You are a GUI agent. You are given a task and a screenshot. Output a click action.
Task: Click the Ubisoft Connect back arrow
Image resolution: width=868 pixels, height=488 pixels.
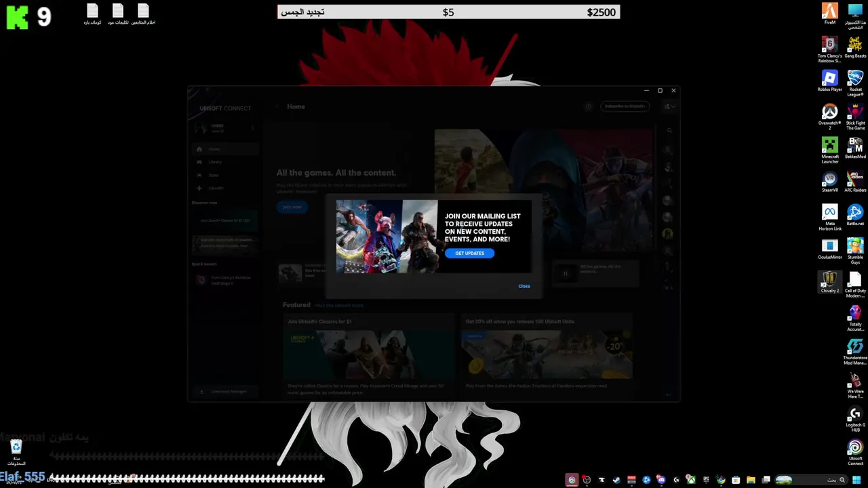tap(277, 106)
